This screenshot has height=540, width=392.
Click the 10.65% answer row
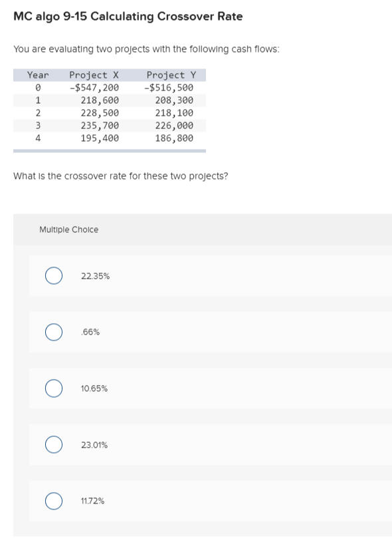(94, 388)
